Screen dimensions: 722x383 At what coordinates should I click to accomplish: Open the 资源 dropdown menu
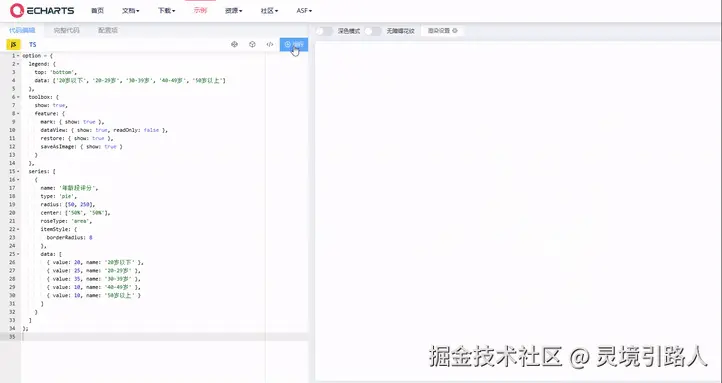click(233, 11)
